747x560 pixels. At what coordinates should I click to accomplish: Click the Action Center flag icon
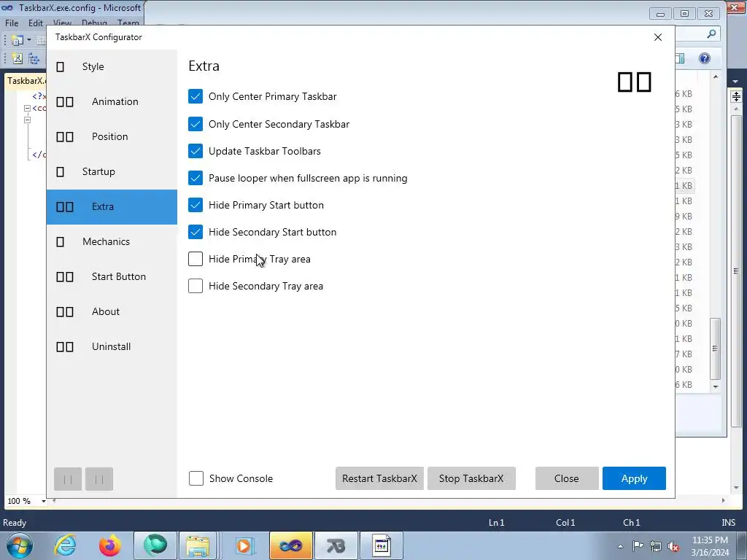[x=638, y=545]
